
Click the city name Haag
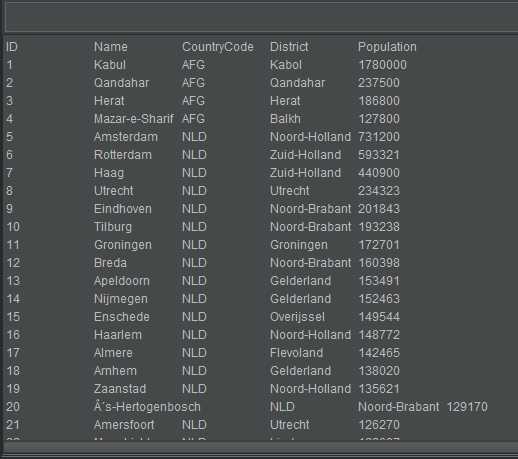coord(109,173)
